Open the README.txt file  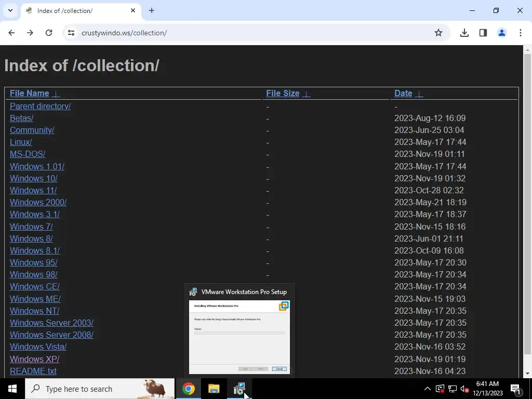[33, 371]
